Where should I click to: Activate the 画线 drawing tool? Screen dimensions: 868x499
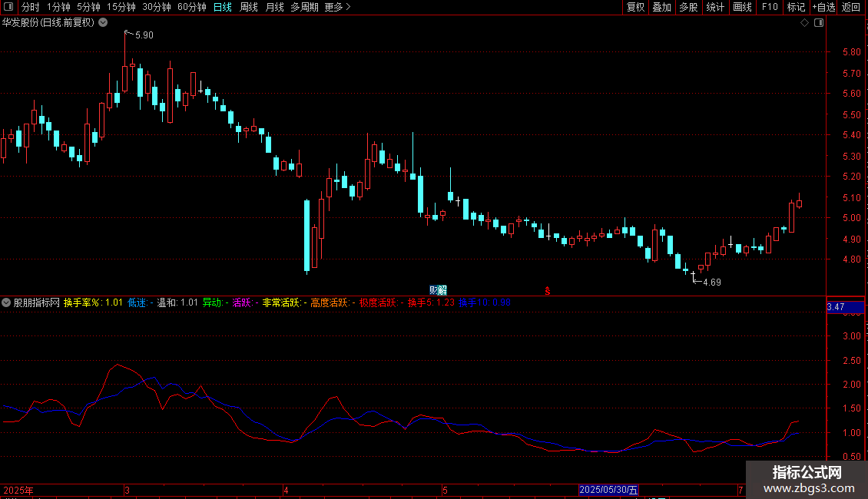tap(742, 7)
